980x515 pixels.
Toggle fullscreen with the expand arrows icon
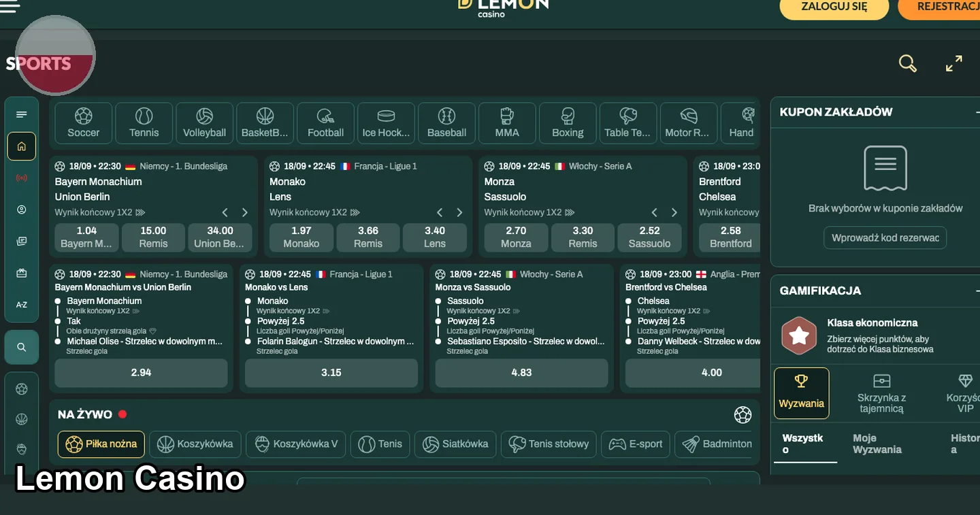(954, 63)
